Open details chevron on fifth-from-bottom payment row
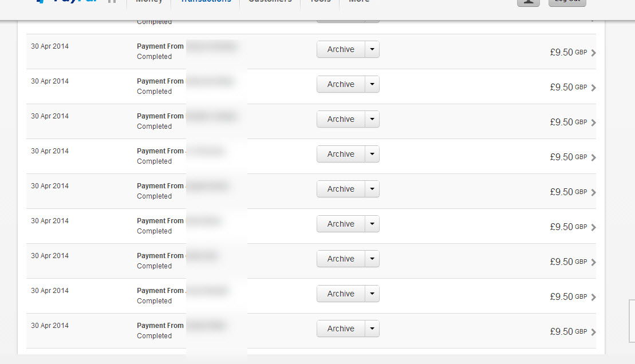Screen dimensions: 635x364 point(593,192)
